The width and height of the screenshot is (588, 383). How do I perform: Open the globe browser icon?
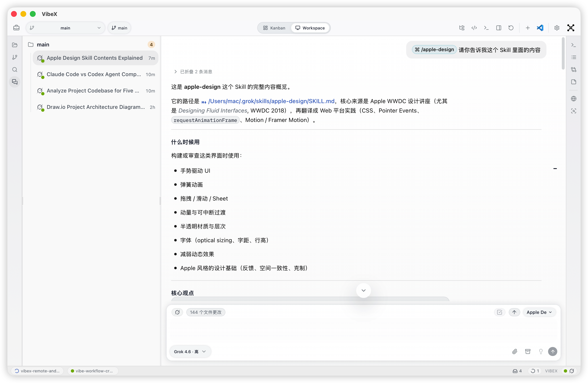(x=573, y=99)
